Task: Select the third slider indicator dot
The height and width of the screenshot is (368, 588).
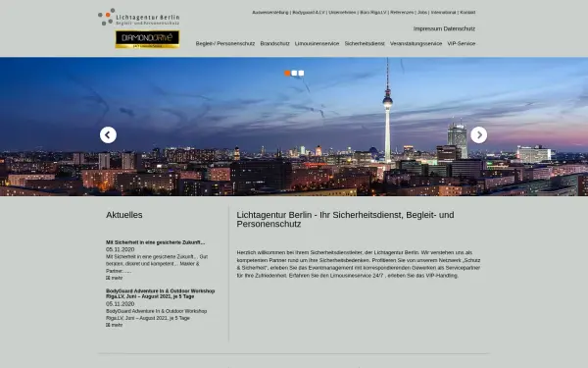Action: [301, 74]
